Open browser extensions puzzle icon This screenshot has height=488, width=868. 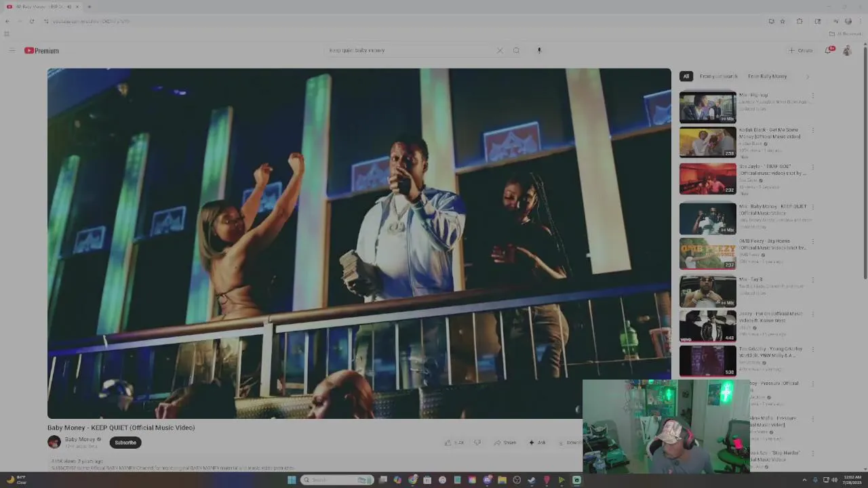tap(800, 21)
